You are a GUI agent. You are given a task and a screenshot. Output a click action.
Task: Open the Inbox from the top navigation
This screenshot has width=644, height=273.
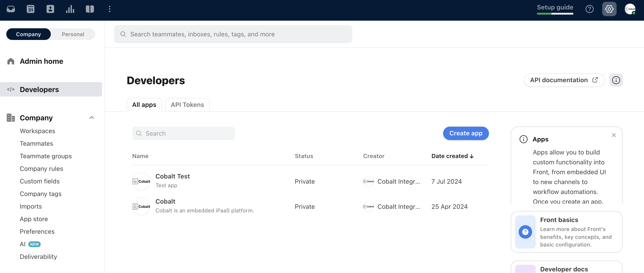11,9
